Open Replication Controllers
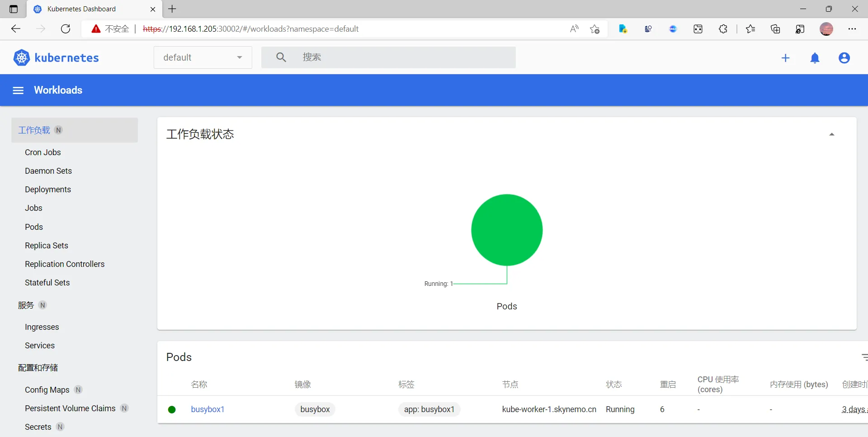The image size is (868, 437). click(x=65, y=264)
